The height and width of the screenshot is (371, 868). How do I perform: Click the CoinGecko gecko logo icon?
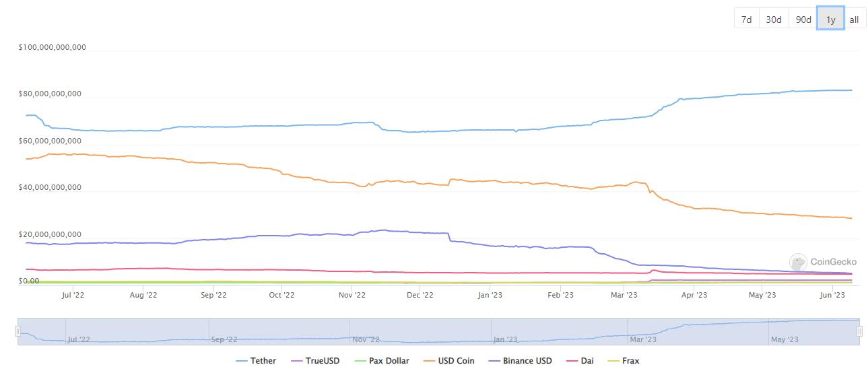(x=799, y=263)
